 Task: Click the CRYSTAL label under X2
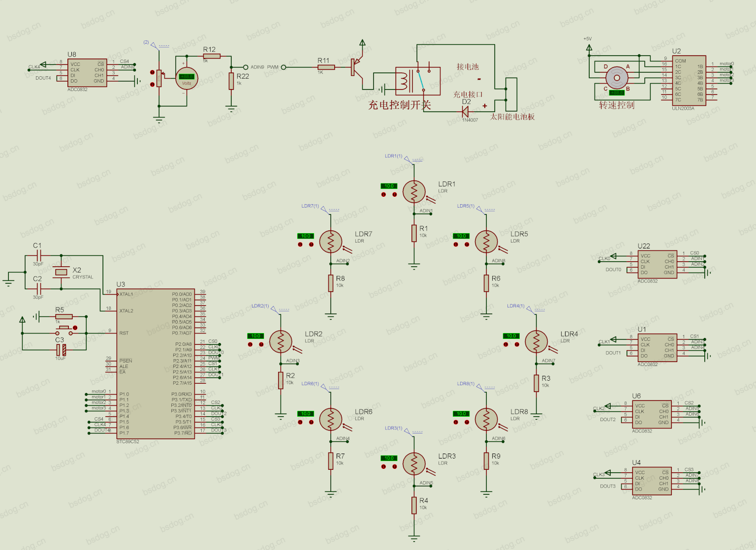(x=83, y=277)
